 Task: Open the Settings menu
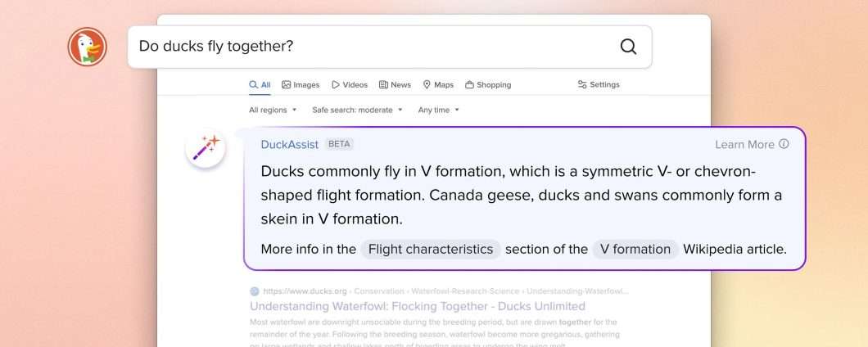(599, 84)
